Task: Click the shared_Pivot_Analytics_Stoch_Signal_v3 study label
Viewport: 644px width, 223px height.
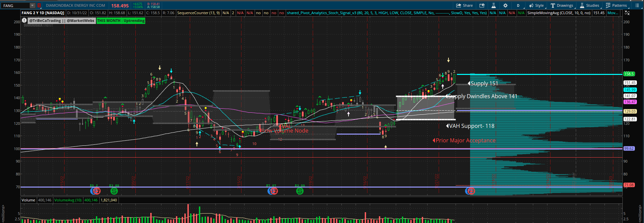Action: coord(387,13)
